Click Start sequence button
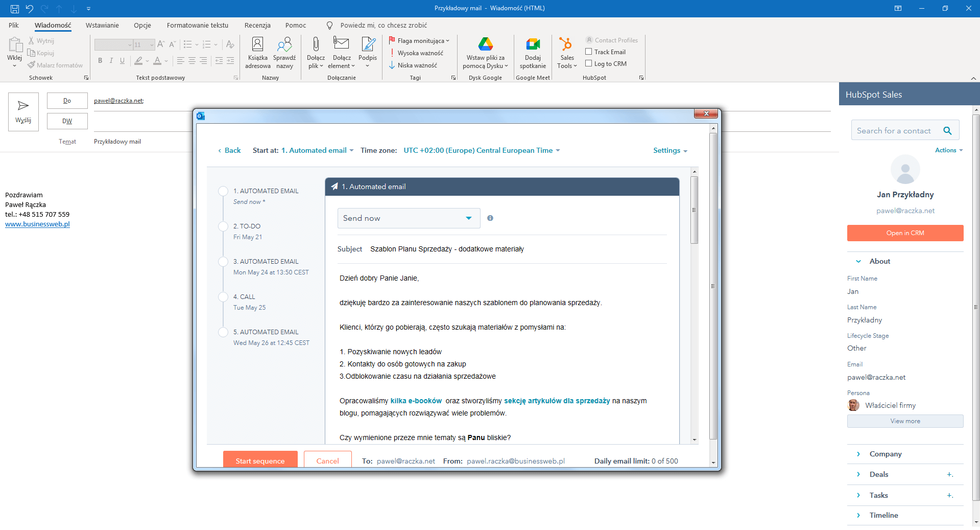Image resolution: width=980 pixels, height=530 pixels. click(x=260, y=460)
